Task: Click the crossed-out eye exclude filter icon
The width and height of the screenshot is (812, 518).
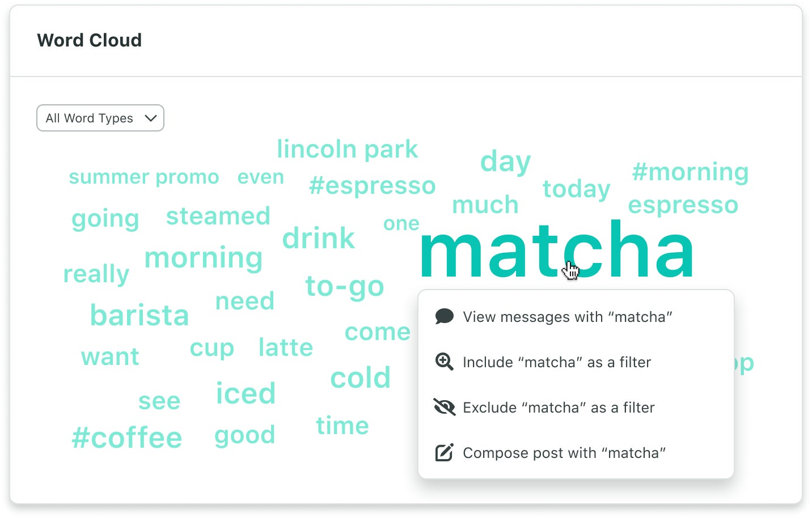Action: click(445, 407)
